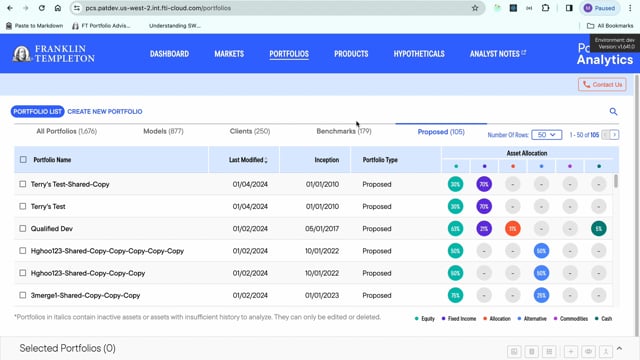Tick the Hghoo123-Shared-Copy-Copy-Copy row checkbox
The height and width of the screenshot is (360, 640).
(22, 273)
